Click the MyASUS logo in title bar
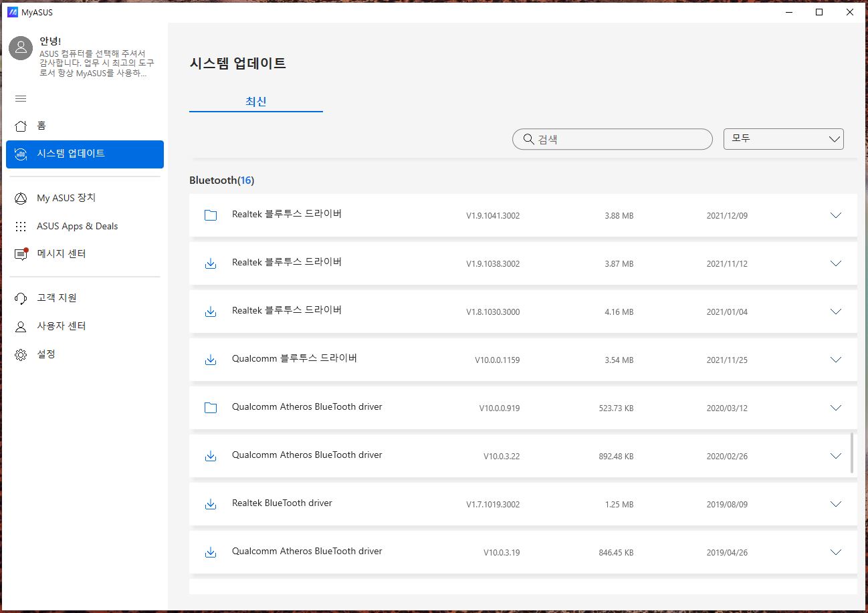 tap(12, 12)
